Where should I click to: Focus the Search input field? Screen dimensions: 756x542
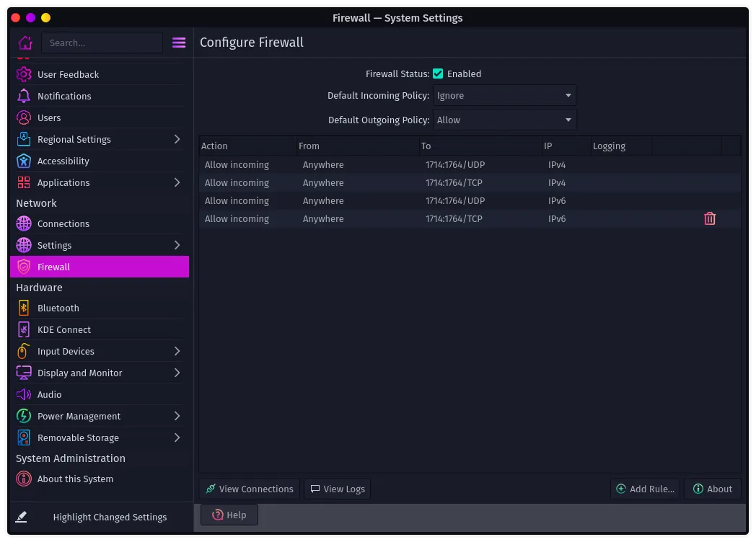[102, 43]
